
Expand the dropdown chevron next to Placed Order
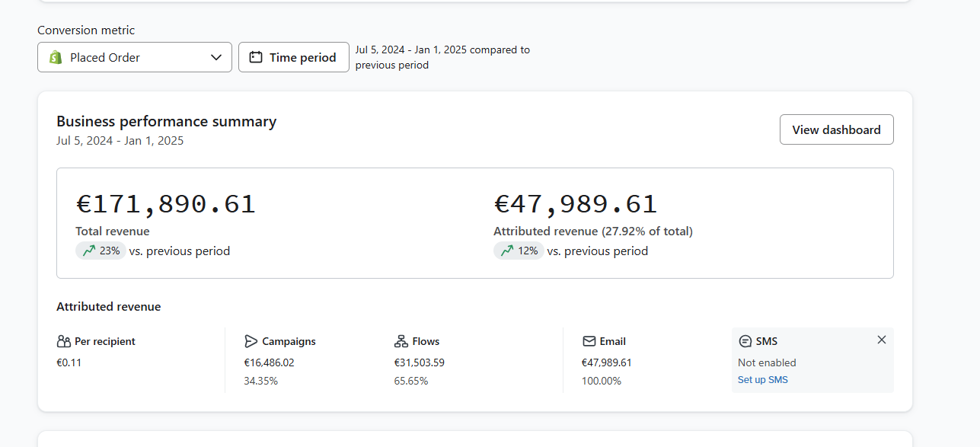click(x=216, y=57)
